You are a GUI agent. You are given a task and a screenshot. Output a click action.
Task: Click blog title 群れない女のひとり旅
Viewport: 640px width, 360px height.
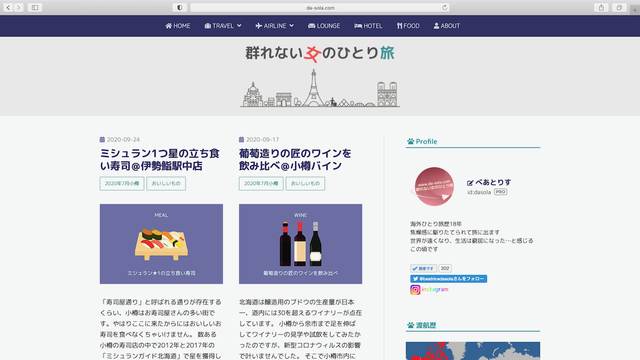point(320,53)
